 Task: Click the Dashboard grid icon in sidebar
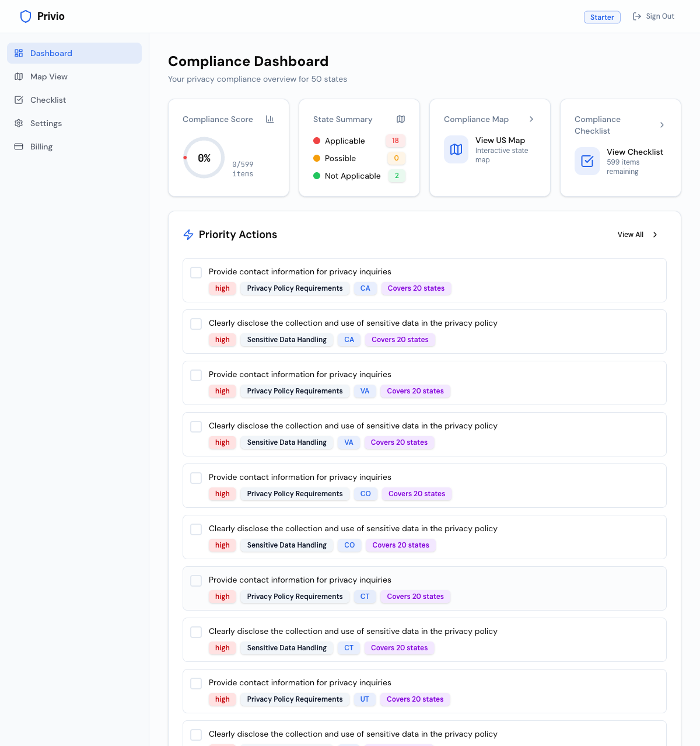pos(19,53)
